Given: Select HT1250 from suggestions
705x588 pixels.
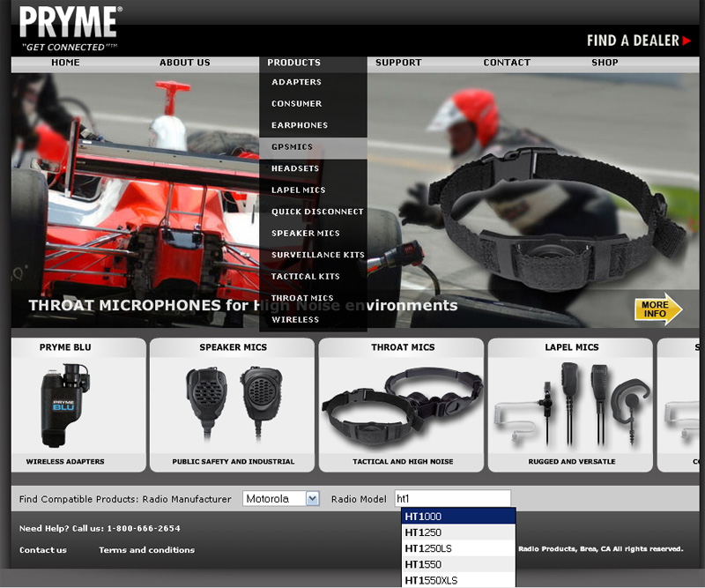Looking at the screenshot, I should pyautogui.click(x=458, y=532).
